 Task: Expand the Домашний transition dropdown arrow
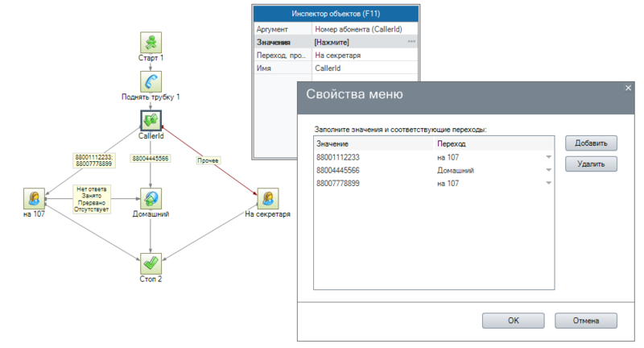(x=547, y=170)
